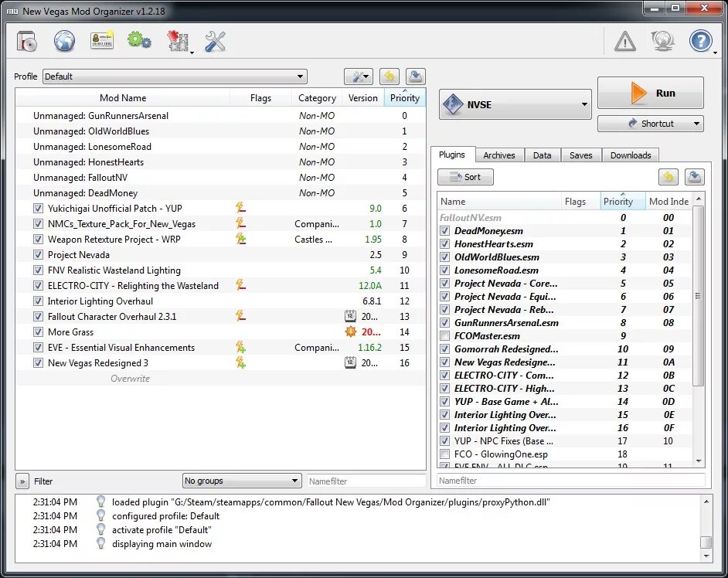The image size is (728, 578).
Task: Open the Help question mark icon
Action: coord(700,41)
